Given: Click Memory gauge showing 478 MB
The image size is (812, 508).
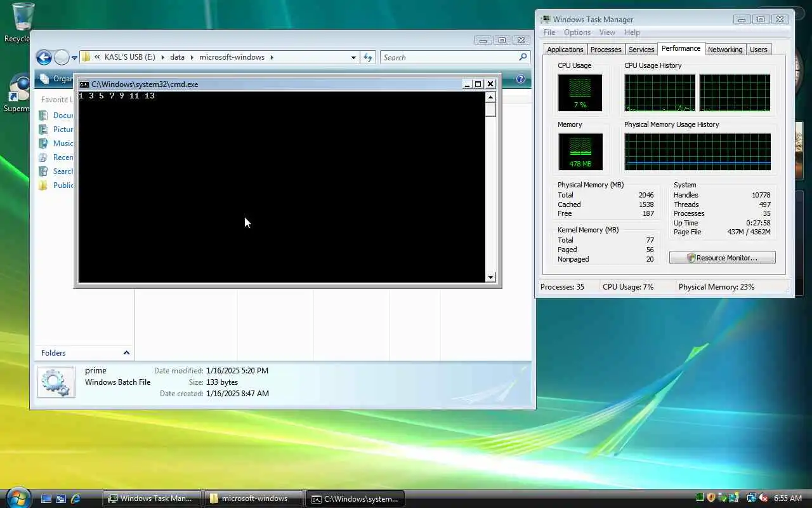Looking at the screenshot, I should pos(580,152).
